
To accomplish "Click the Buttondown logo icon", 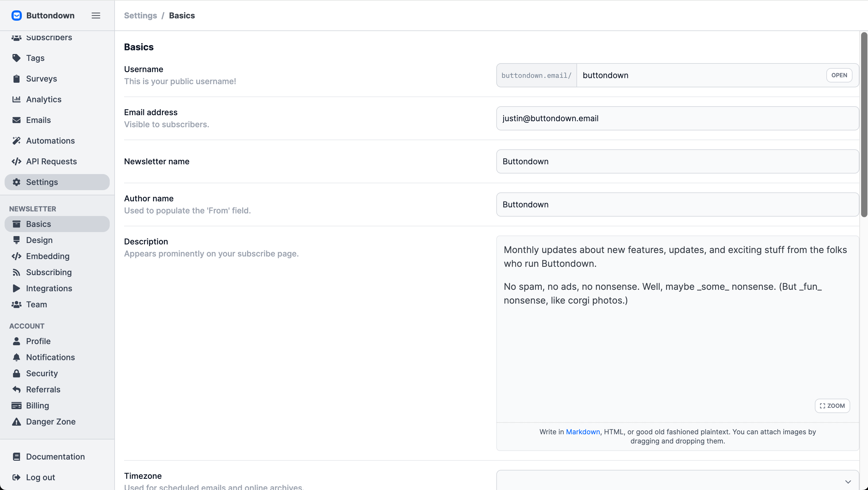I will click(16, 16).
